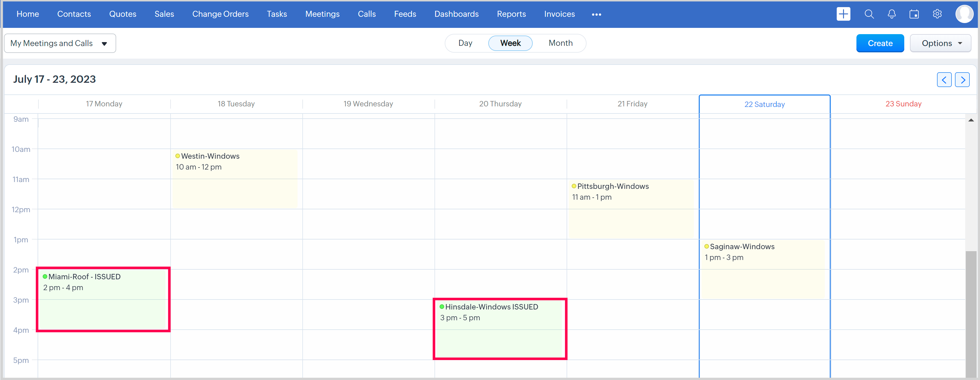Switch calendar to Month view
The image size is (980, 380).
point(560,43)
